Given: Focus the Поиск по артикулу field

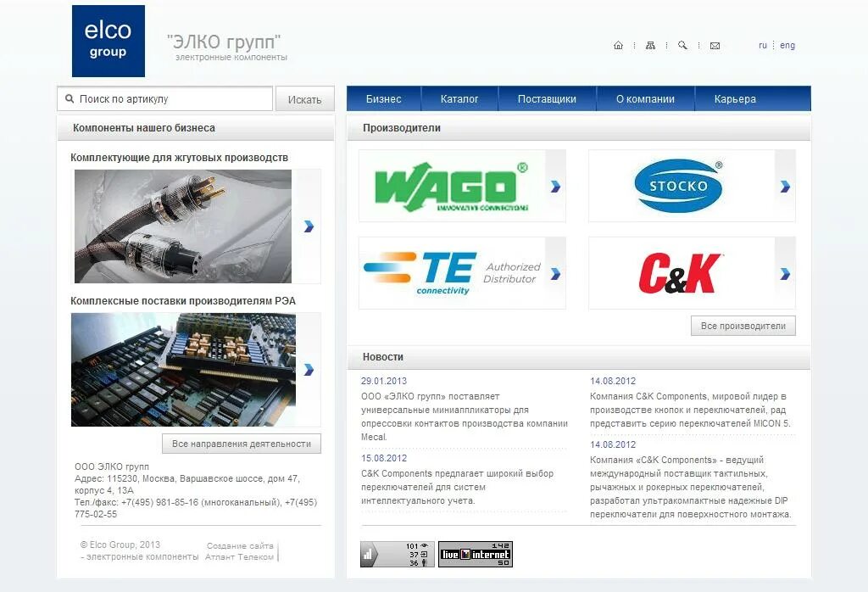Looking at the screenshot, I should pos(165,98).
